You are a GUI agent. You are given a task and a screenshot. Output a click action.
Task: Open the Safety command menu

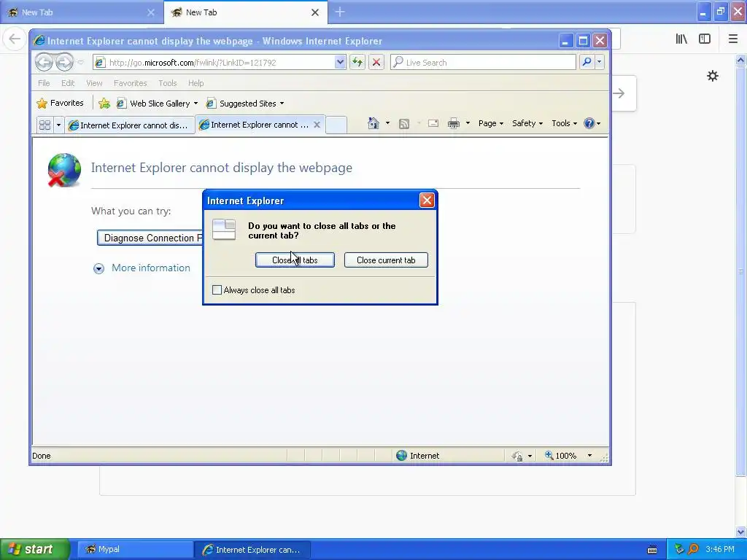pos(527,123)
